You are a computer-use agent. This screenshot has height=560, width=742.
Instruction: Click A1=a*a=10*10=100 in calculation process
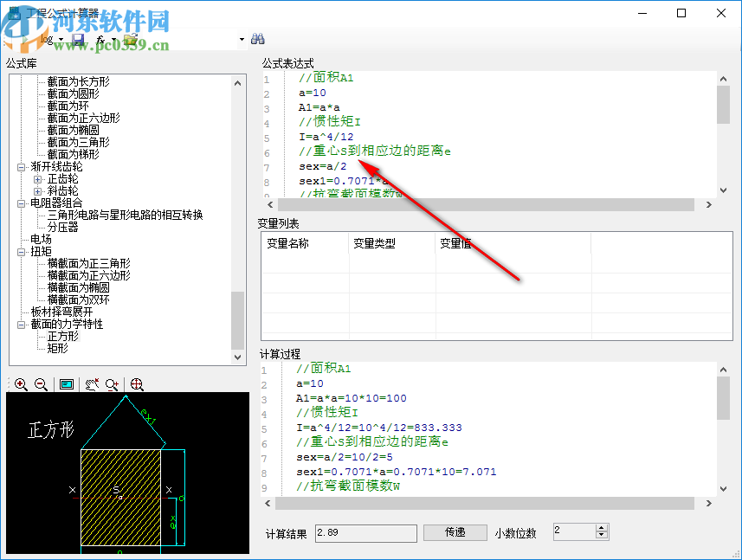point(352,398)
